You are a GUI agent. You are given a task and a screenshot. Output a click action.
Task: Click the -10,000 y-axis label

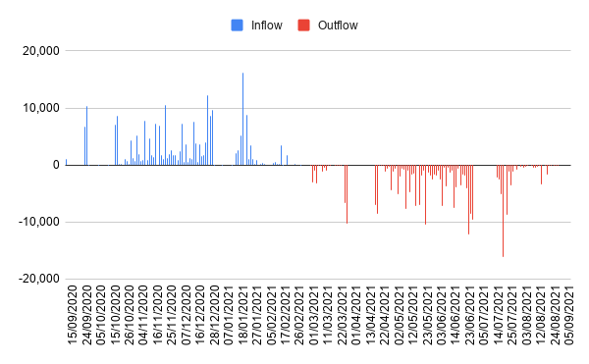[39, 222]
